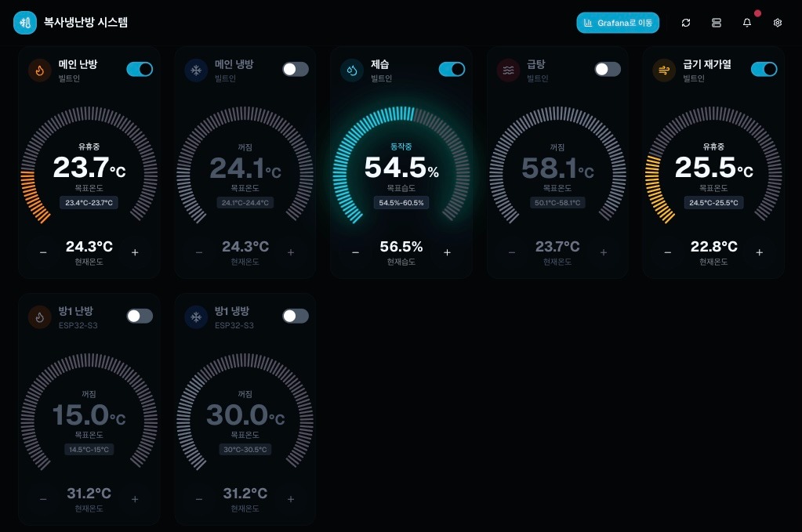Open settings via the gear icon

777,23
